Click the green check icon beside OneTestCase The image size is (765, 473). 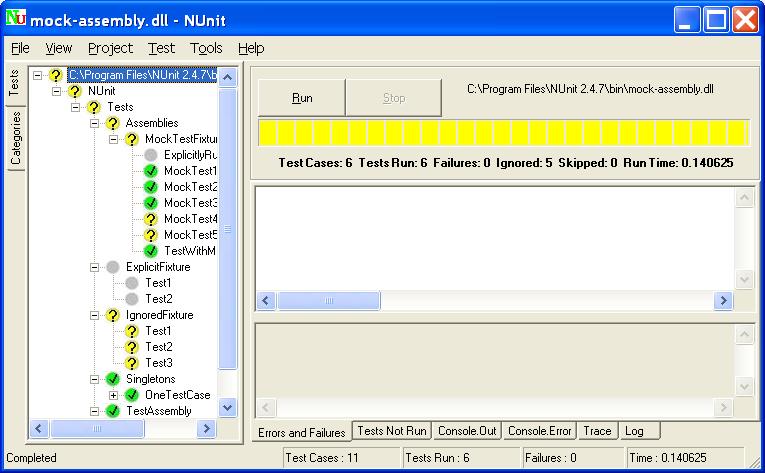tap(132, 395)
